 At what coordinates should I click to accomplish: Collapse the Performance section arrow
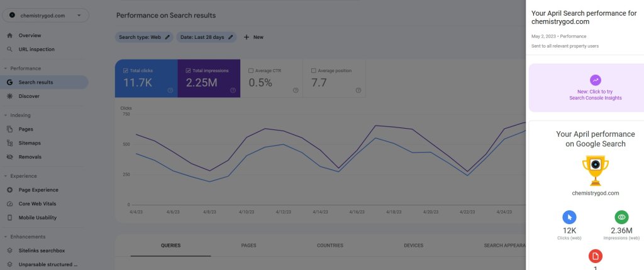(x=5, y=68)
